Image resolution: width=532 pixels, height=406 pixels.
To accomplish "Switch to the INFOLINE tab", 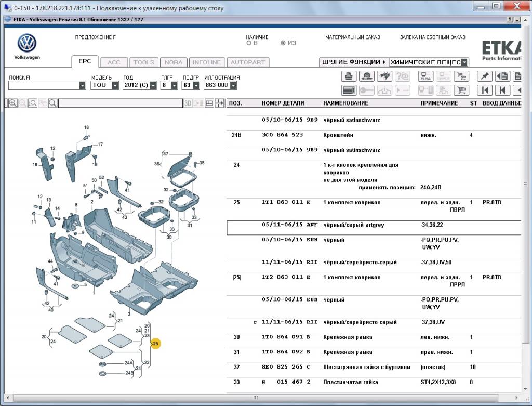I will coord(207,62).
